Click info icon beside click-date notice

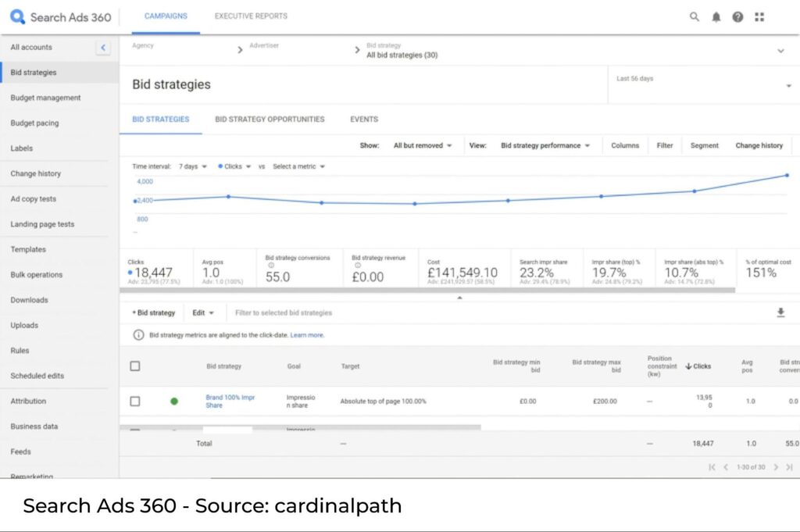tap(138, 335)
